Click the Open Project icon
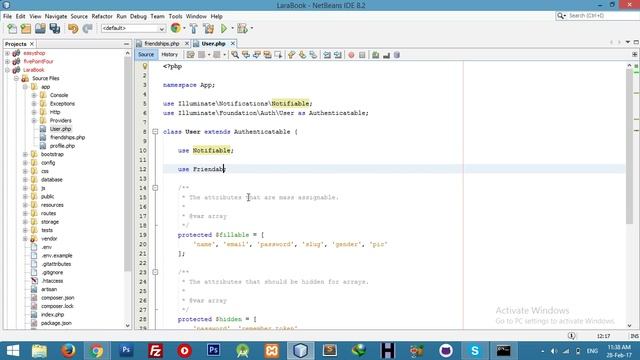This screenshot has width=640, height=360. tap(40, 29)
